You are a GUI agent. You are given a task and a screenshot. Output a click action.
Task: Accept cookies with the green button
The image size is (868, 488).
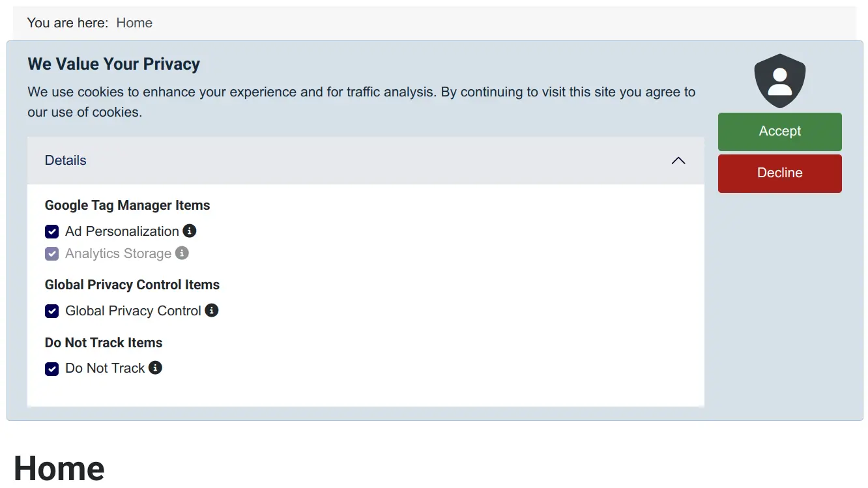779,132
